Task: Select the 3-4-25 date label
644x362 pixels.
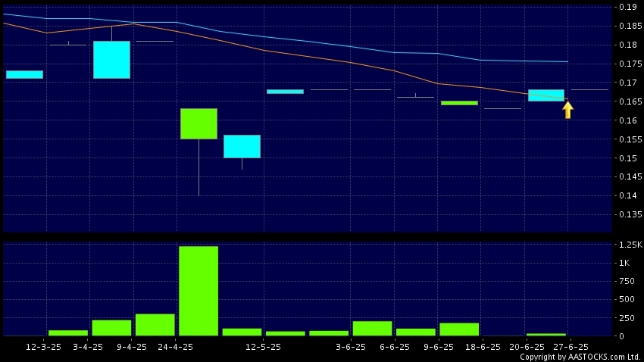Action: point(88,347)
